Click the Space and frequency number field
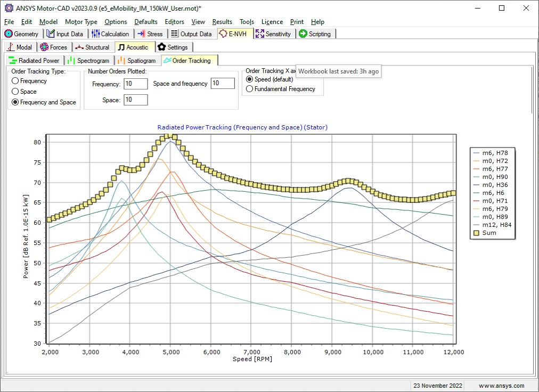Screen dimensions: 539x392 [x=223, y=83]
